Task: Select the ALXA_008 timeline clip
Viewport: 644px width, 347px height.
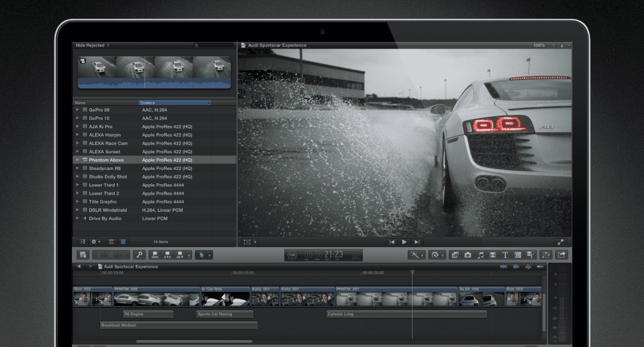Action: click(481, 296)
